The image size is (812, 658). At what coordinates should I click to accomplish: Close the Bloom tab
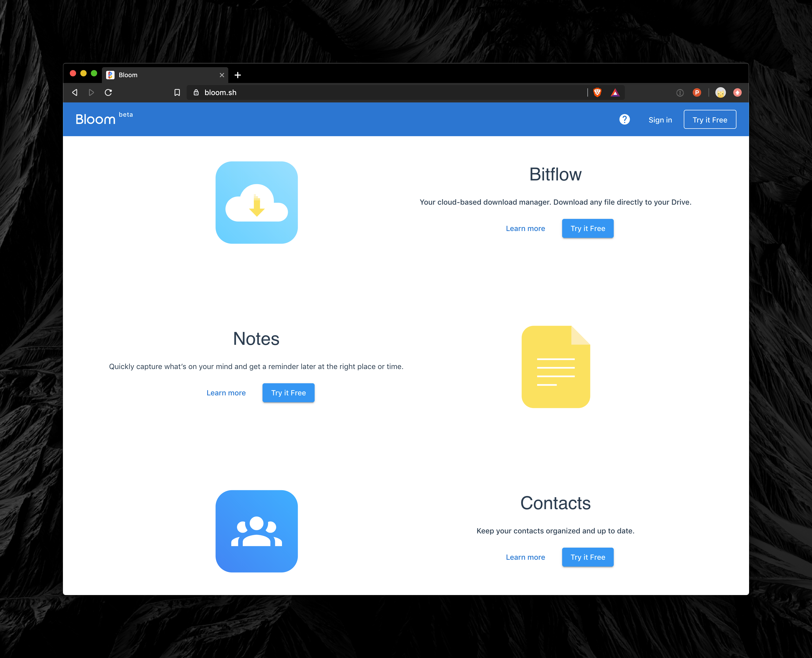(x=222, y=75)
